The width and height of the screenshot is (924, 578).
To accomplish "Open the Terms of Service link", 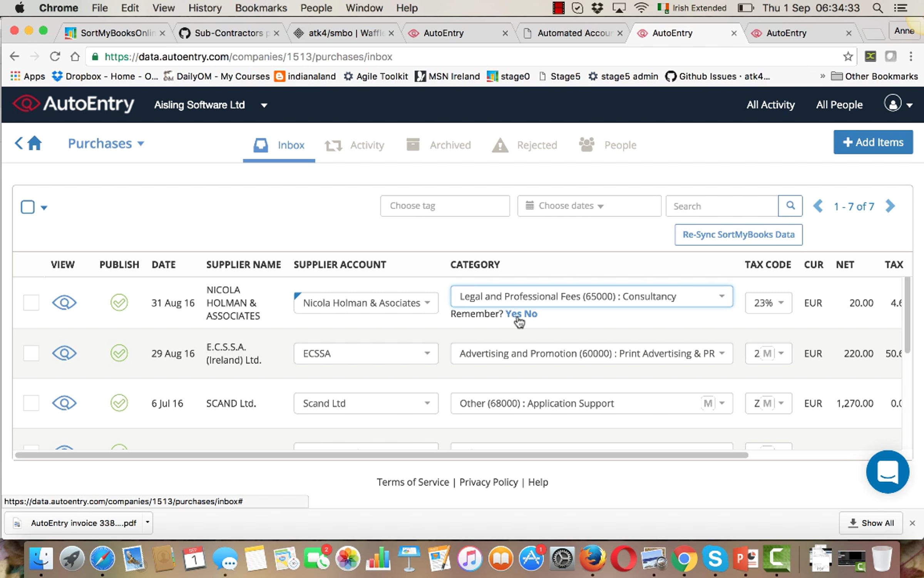I will pos(413,482).
